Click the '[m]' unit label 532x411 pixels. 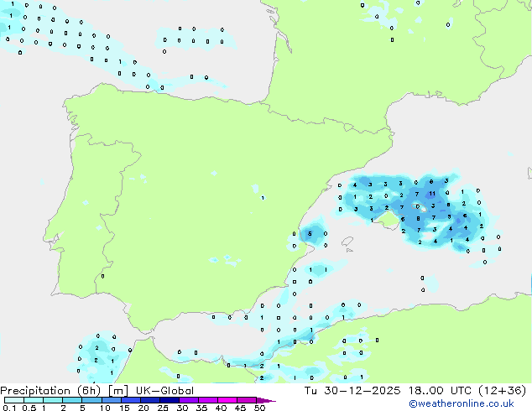118,391
